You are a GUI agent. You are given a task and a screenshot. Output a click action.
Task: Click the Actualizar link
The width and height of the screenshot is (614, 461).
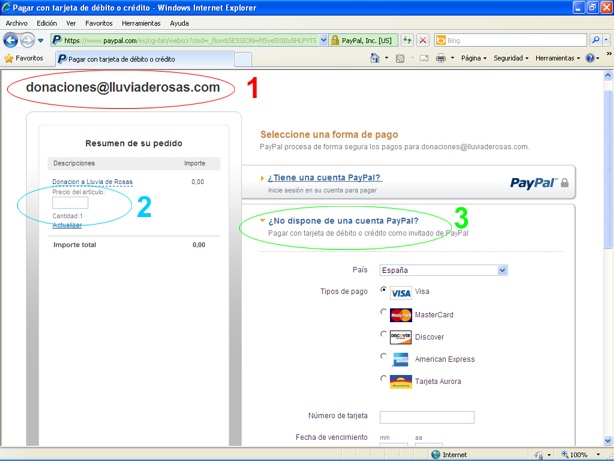tap(67, 225)
